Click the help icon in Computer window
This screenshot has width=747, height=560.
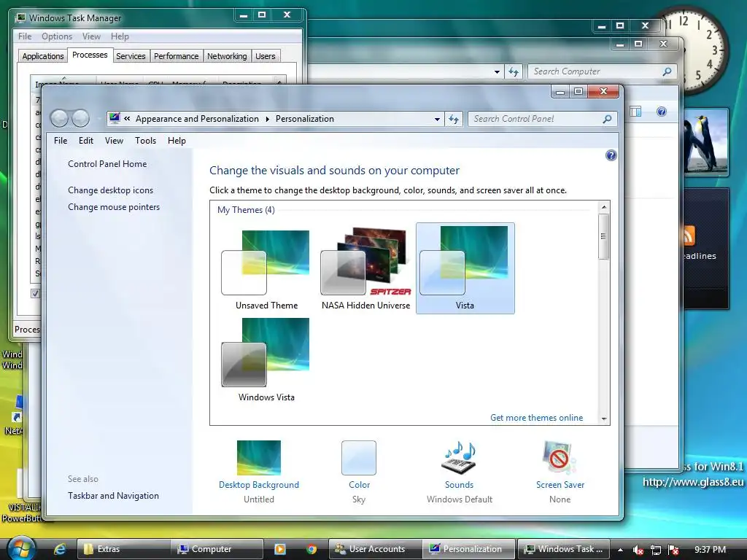[661, 112]
